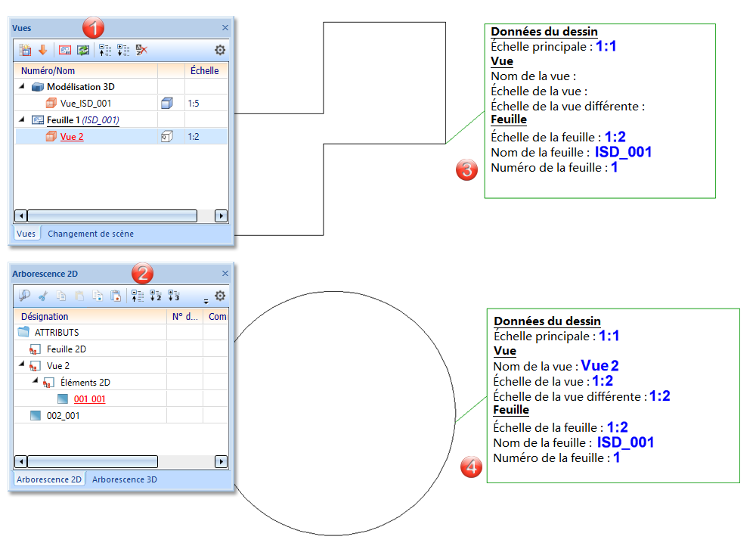Close the Arborescence 2D panel
Image resolution: width=756 pixels, height=549 pixels.
click(x=225, y=273)
